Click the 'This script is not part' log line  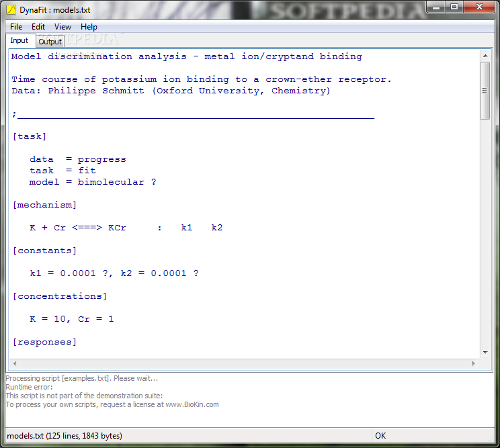point(84,396)
